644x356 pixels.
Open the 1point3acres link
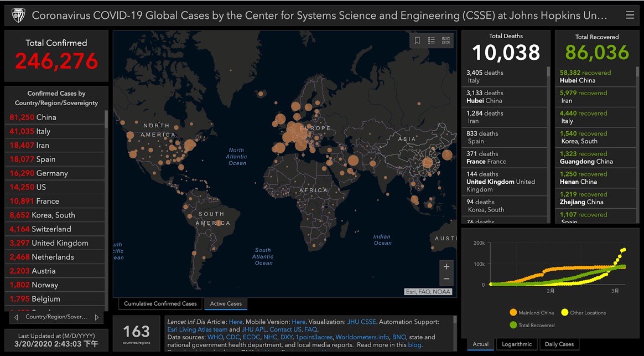314,337
